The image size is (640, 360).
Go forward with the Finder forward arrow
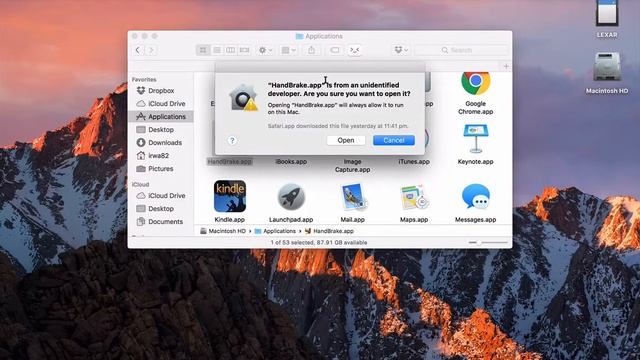coord(151,50)
